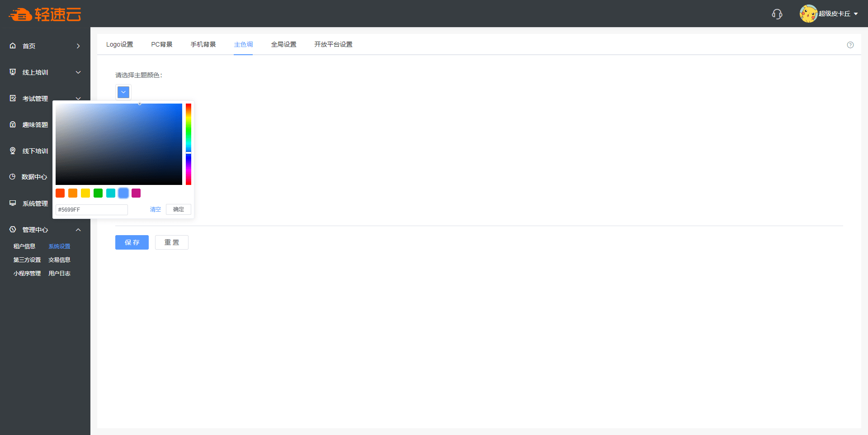Click the 线上培训 sidebar icon

(13, 72)
